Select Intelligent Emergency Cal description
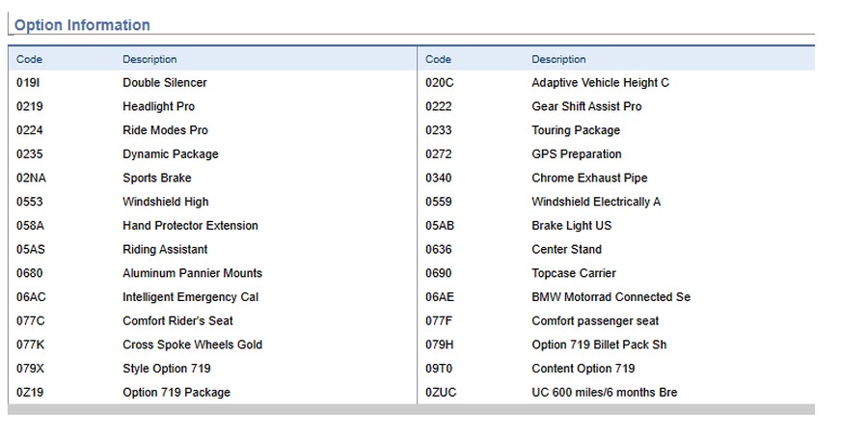This screenshot has height=442, width=868. (190, 297)
